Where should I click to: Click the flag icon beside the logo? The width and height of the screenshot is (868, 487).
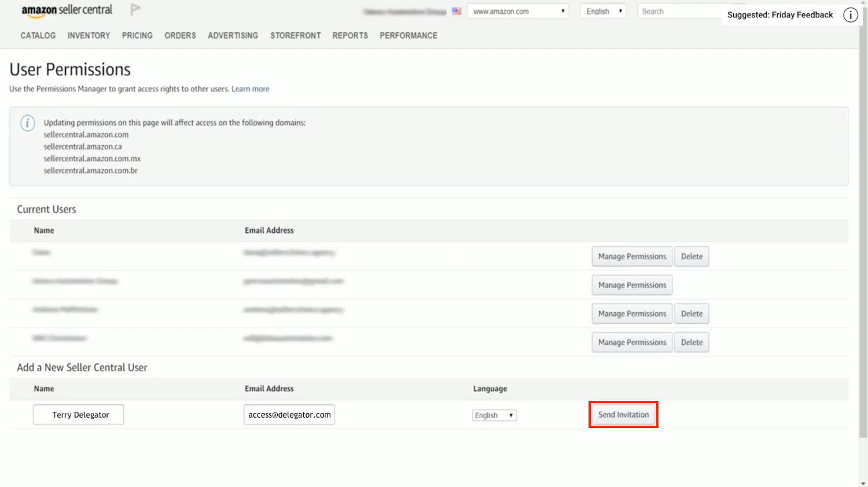tap(135, 10)
